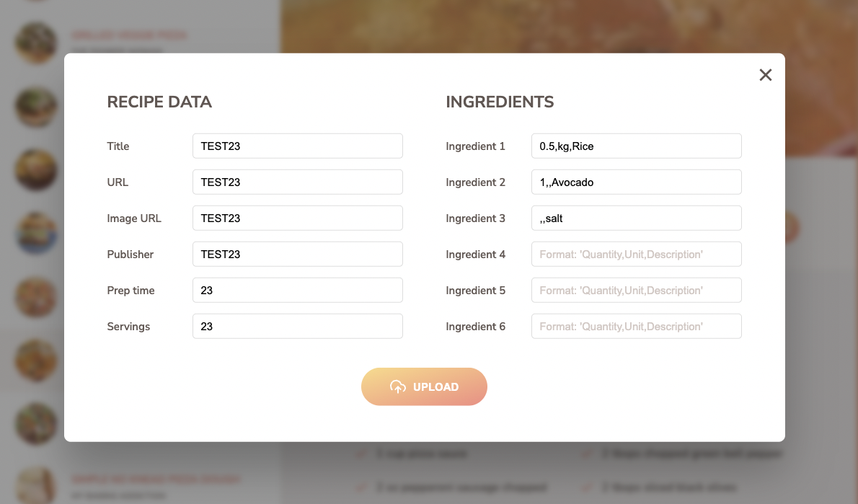
Task: Edit the Avocado entry in Ingredient 2
Action: [x=636, y=182]
